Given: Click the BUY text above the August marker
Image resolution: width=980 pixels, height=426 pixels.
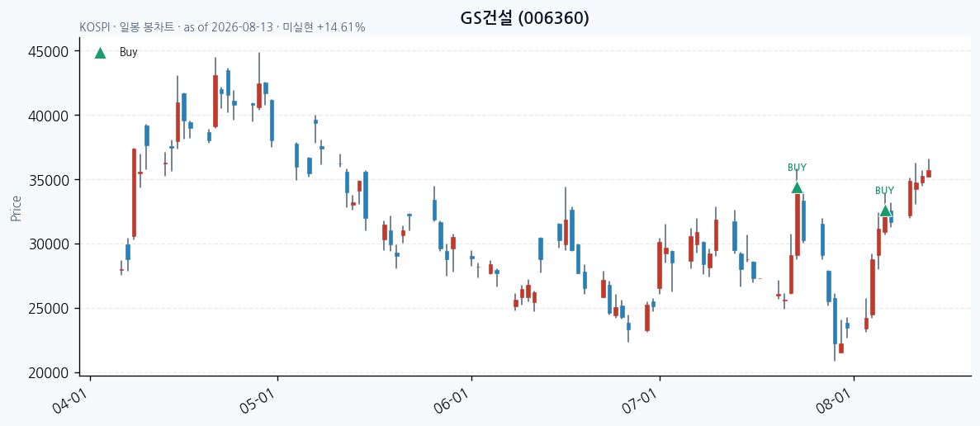Looking at the screenshot, I should [x=885, y=191].
